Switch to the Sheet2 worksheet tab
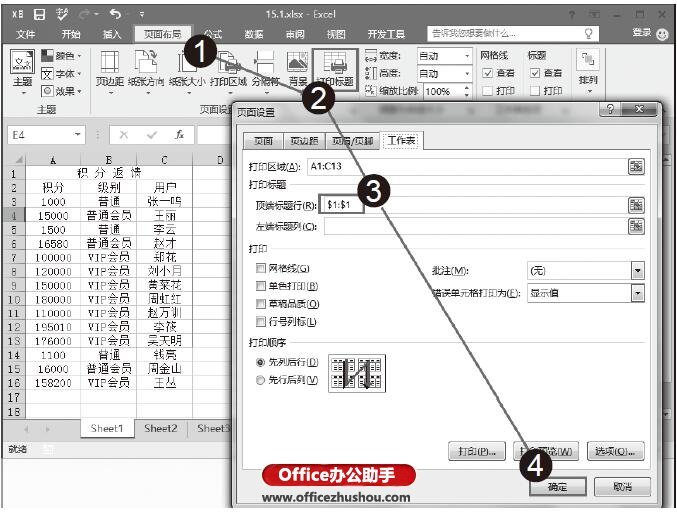 pos(161,428)
